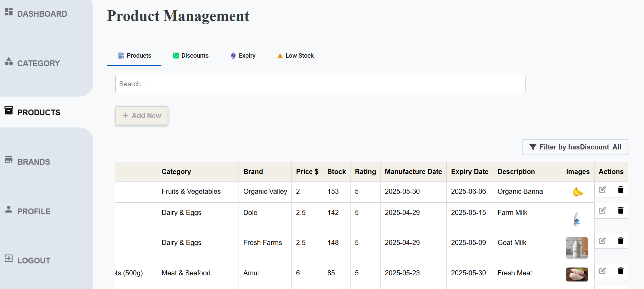Screen dimensions: 644x289
Task: Delete the Fresh Meat product with trash icon
Action: pyautogui.click(x=620, y=271)
